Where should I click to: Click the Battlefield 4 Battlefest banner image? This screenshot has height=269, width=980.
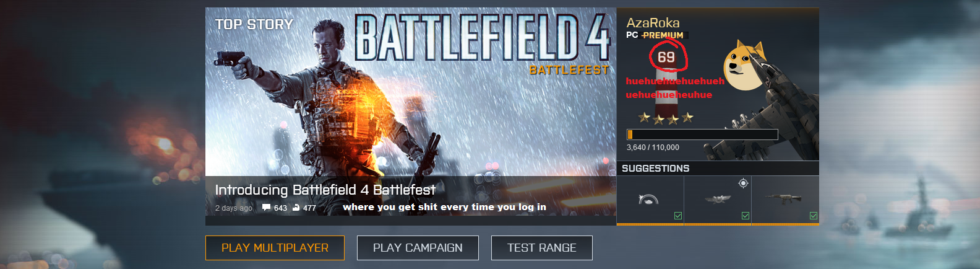tap(411, 92)
